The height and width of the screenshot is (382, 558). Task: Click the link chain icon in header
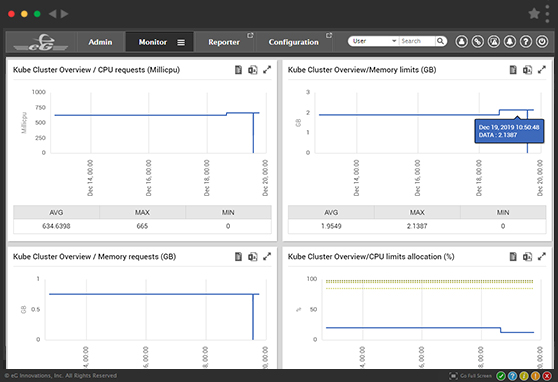[x=478, y=42]
